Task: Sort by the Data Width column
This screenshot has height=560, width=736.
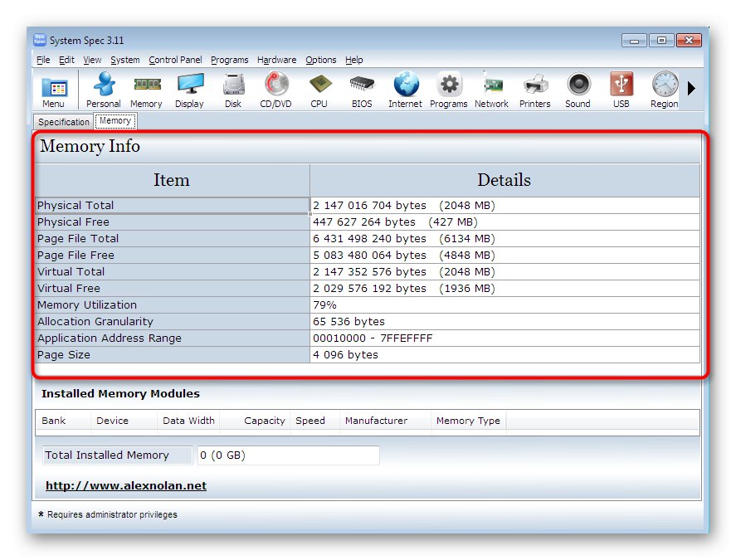Action: (x=188, y=421)
